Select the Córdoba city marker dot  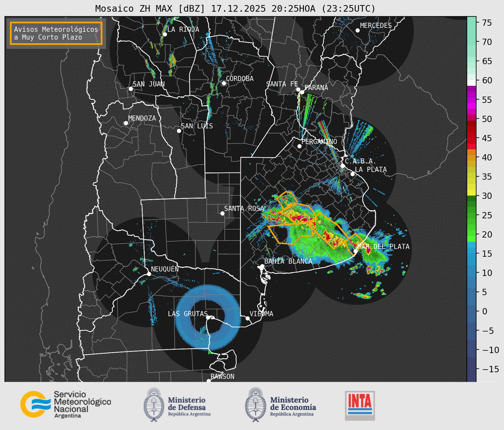(x=224, y=83)
